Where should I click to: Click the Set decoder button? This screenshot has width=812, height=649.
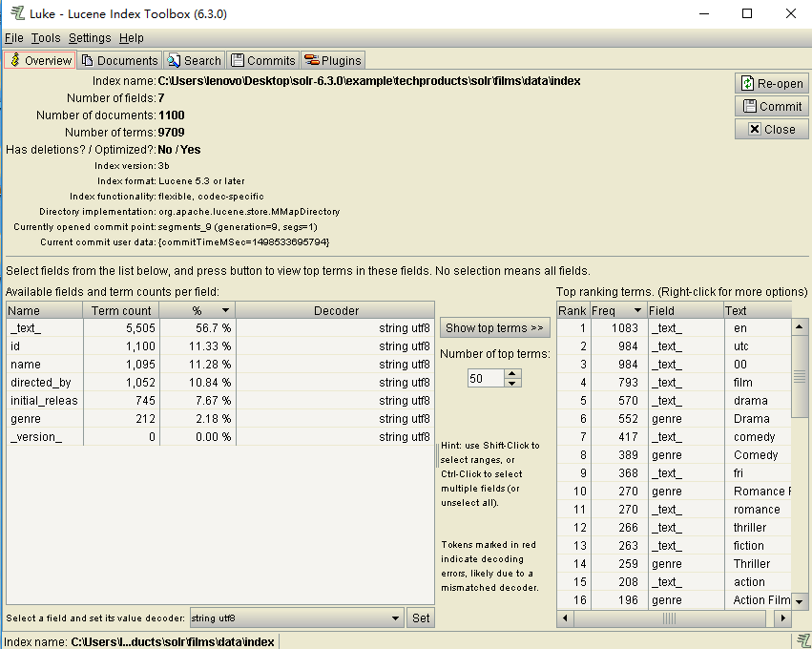pyautogui.click(x=421, y=618)
